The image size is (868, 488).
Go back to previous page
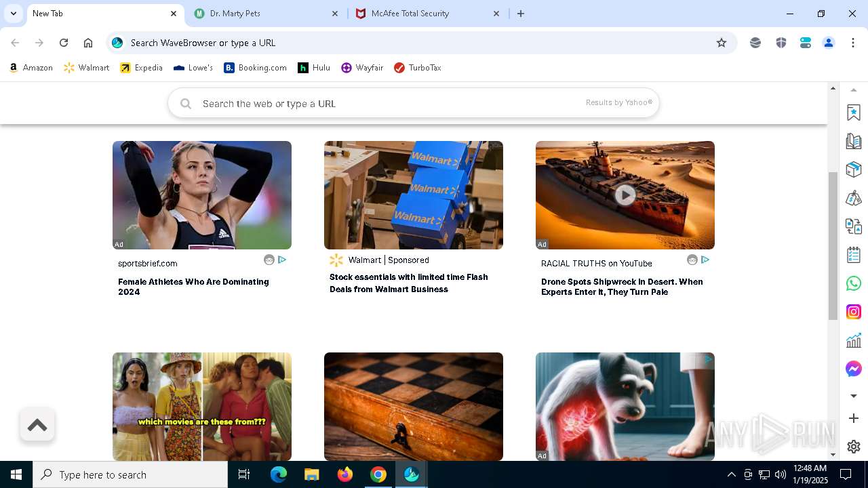(x=15, y=43)
